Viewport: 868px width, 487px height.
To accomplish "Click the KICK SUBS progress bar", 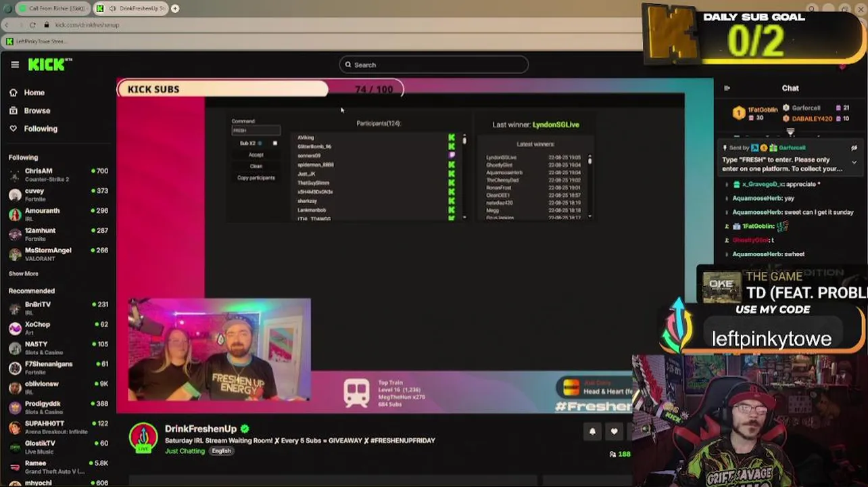I will pos(260,89).
